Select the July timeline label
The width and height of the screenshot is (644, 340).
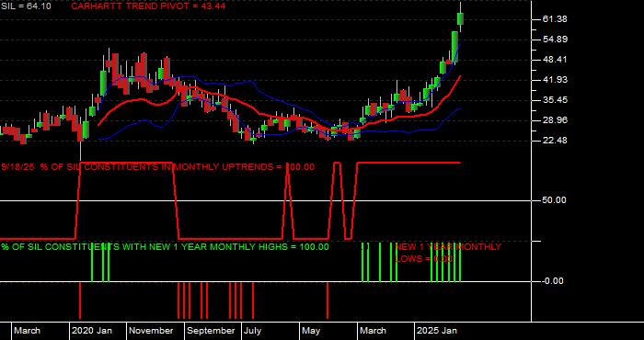point(253,331)
